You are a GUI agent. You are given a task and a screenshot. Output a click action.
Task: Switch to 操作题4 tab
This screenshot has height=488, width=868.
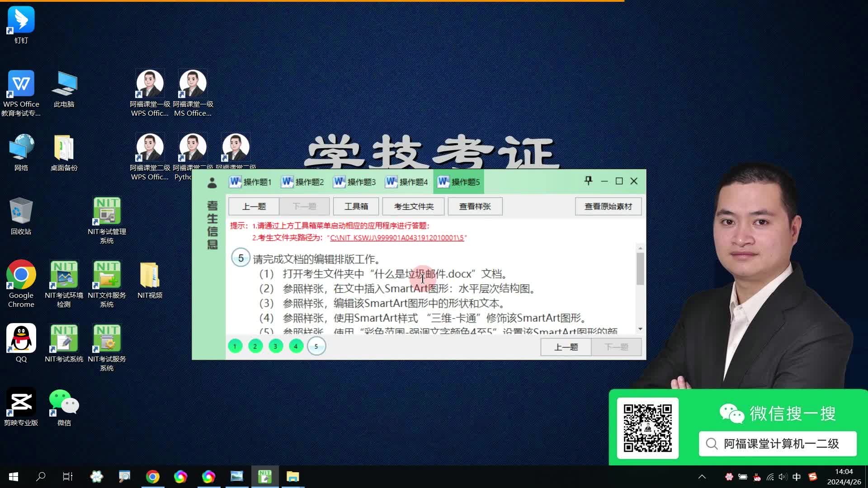tap(407, 182)
